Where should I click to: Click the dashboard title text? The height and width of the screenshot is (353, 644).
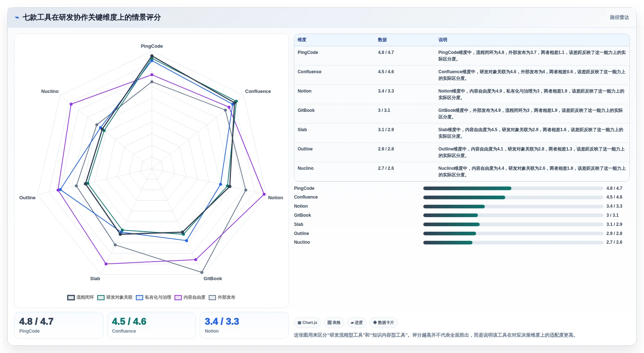point(91,17)
